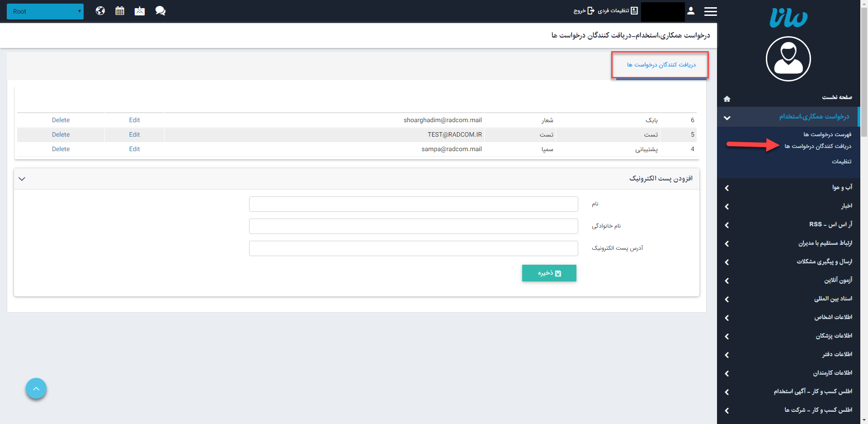The image size is (868, 424).
Task: Click the scroll-to-top circular arrow button
Action: pyautogui.click(x=36, y=388)
